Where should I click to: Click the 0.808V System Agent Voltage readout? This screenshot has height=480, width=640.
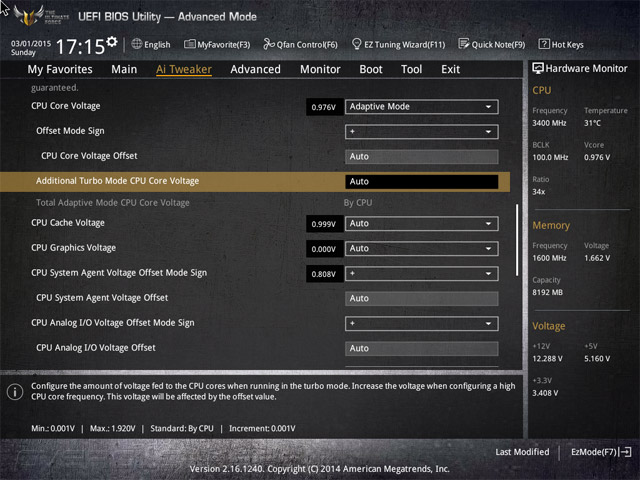click(x=324, y=274)
